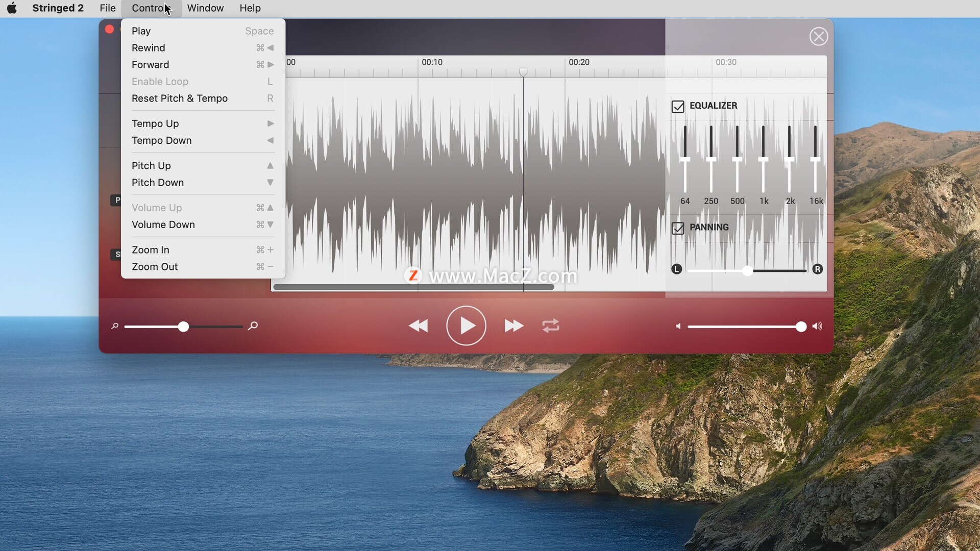
Task: Start playback with the round Play button
Action: tap(466, 325)
